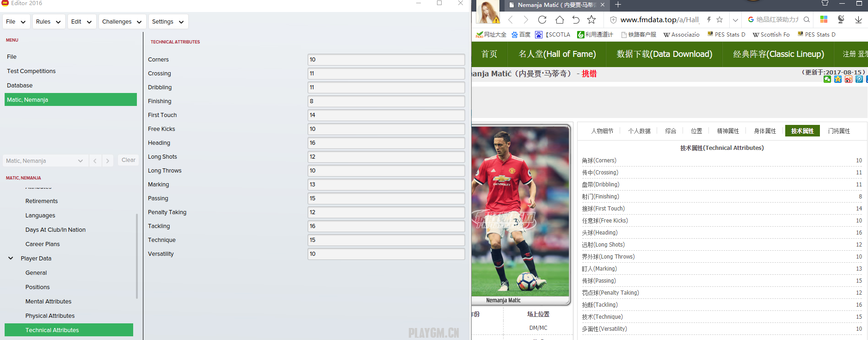Open the Edit dropdown menu in Editor
The image size is (868, 340).
pyautogui.click(x=81, y=22)
